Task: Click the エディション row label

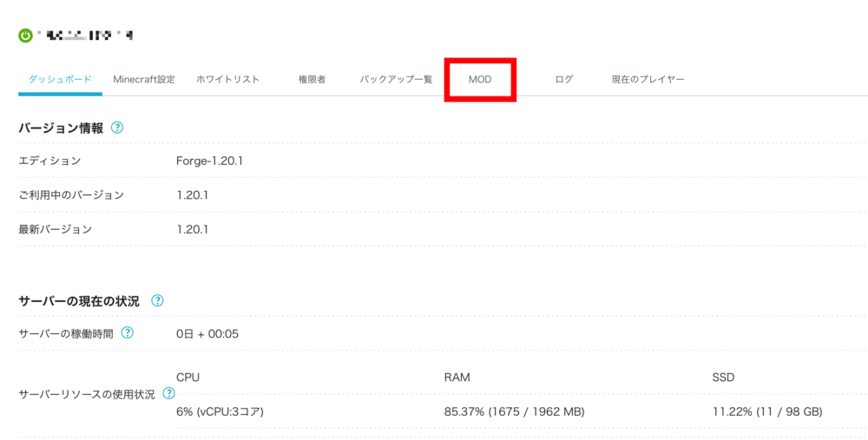Action: 49,161
